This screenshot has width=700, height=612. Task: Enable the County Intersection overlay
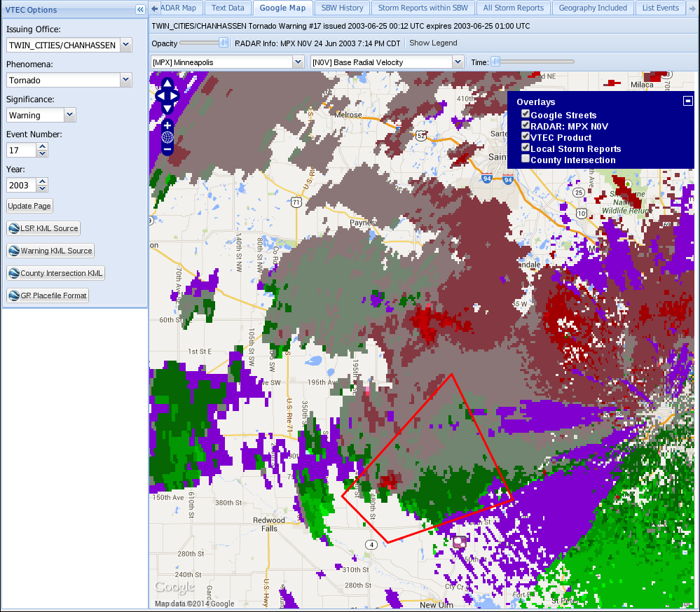pyautogui.click(x=526, y=159)
